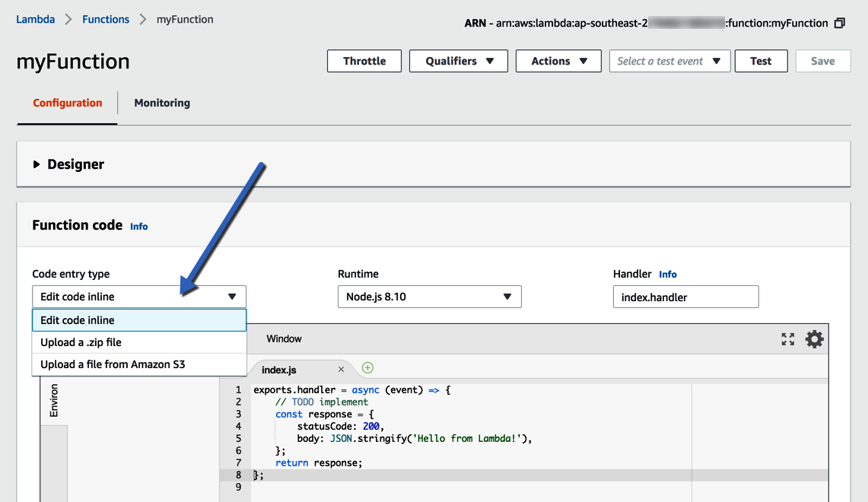Choose Upload a file from Amazon S3
This screenshot has height=502, width=868.
tap(113, 364)
